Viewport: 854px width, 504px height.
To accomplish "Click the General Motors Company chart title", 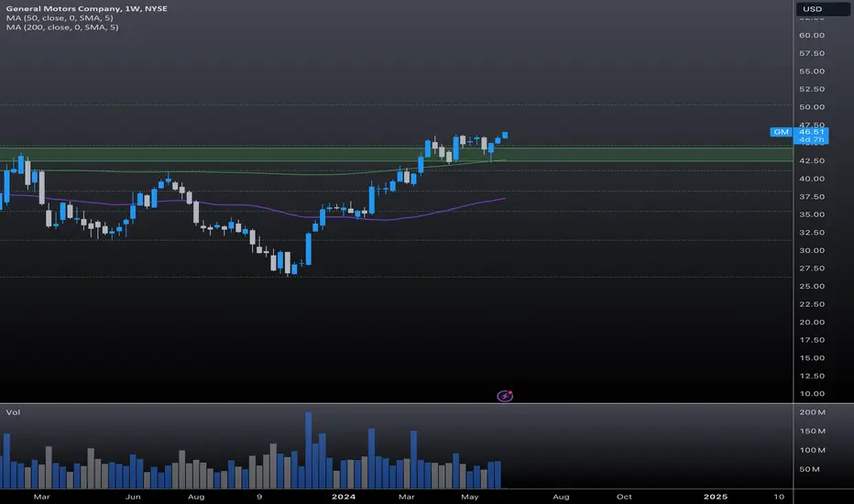I will tap(87, 9).
